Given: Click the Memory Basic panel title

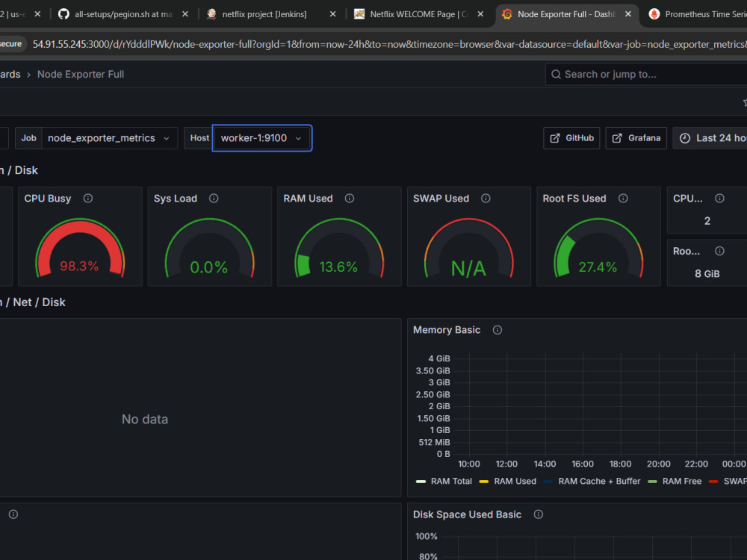Looking at the screenshot, I should 447,330.
